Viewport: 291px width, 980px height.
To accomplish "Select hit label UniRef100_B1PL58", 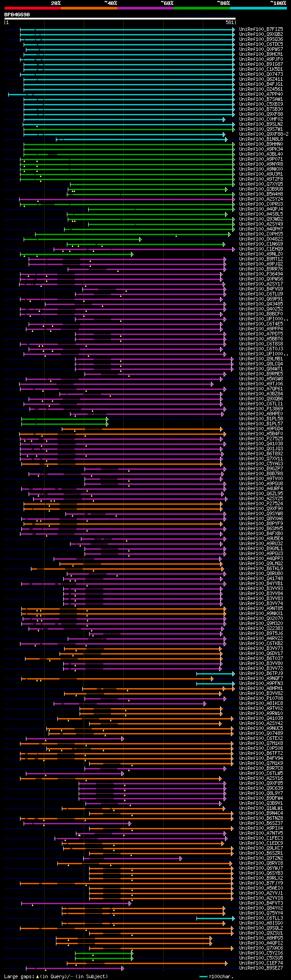I will pyautogui.click(x=261, y=419).
